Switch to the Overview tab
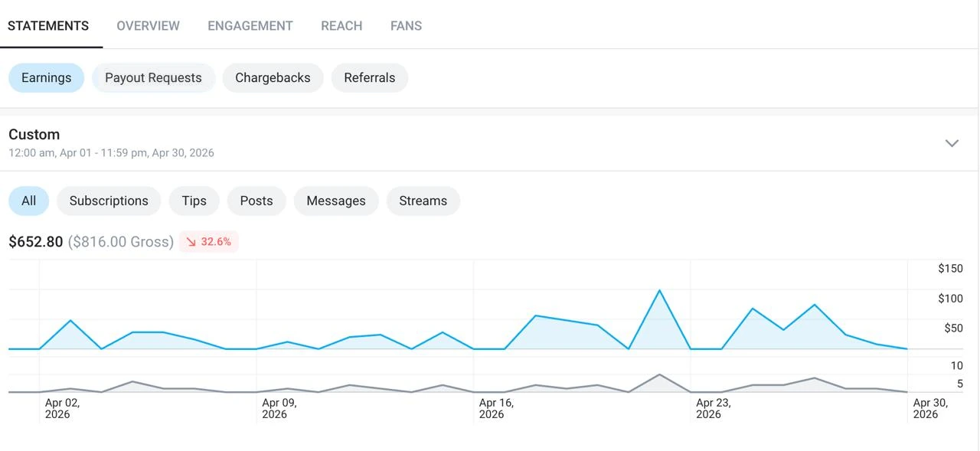This screenshot has width=980, height=451. point(148,25)
